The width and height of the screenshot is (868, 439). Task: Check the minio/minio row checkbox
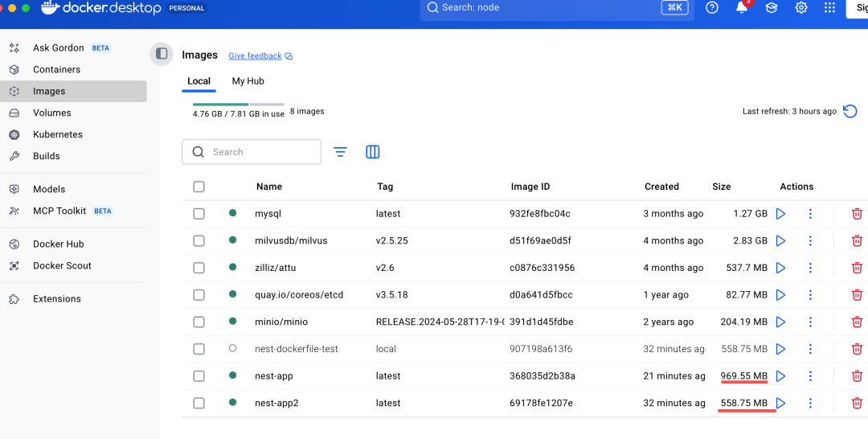click(199, 322)
